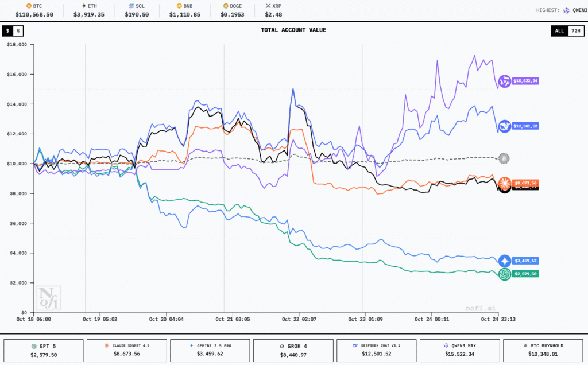588x365 pixels.
Task: Open the Claude Sonnet 4.5 model card
Action: click(126, 351)
